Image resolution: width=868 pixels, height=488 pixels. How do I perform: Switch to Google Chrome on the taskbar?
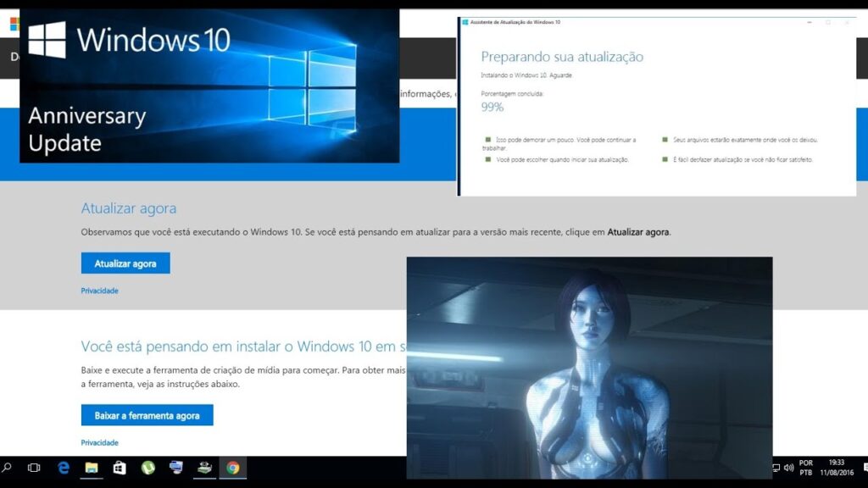[x=232, y=468]
